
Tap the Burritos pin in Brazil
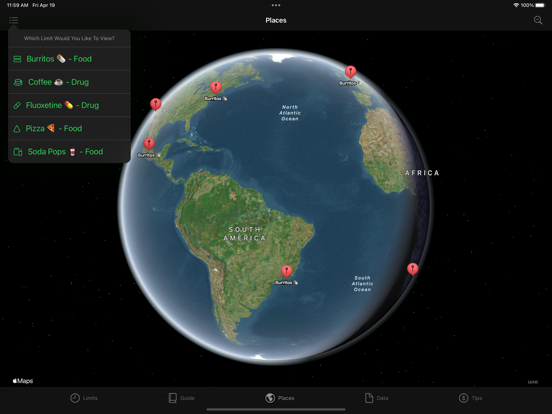287,271
